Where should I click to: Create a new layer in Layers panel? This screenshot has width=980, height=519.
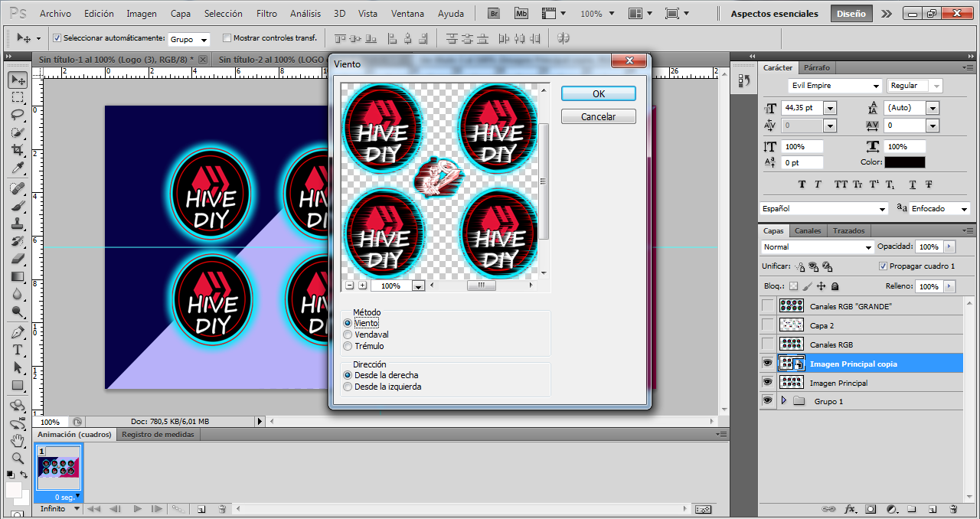(x=933, y=509)
